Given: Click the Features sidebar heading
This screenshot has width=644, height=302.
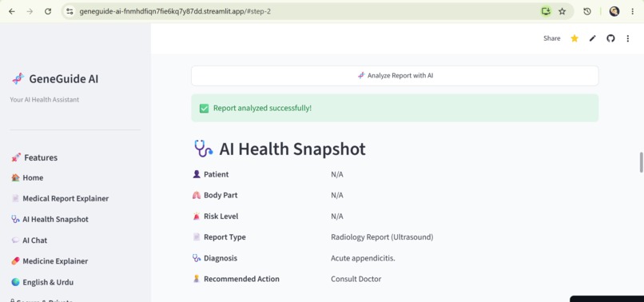Looking at the screenshot, I should 41,157.
